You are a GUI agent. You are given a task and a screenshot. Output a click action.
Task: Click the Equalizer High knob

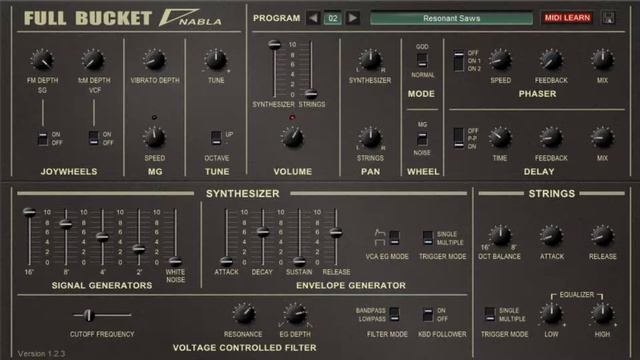[x=602, y=313]
